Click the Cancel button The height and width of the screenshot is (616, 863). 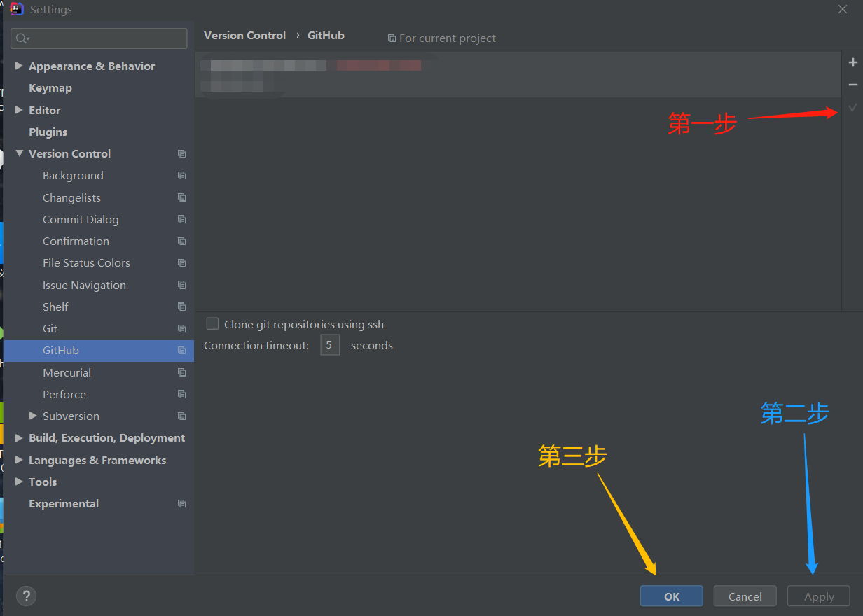745,596
